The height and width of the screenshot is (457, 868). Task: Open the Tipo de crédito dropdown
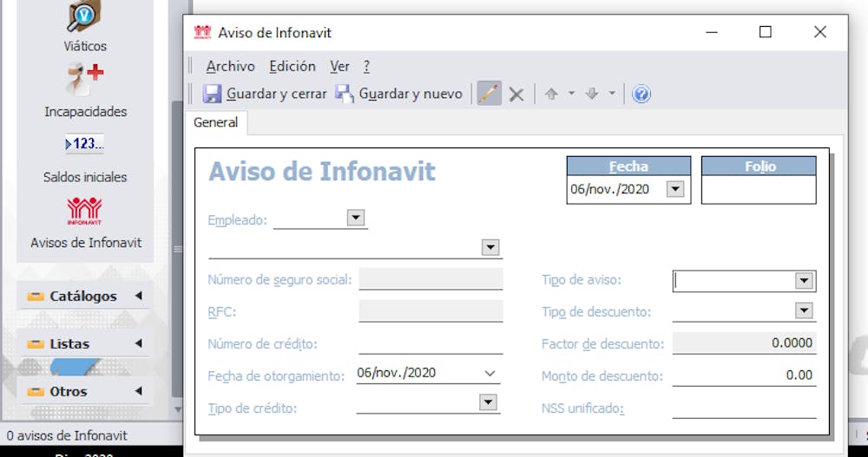click(488, 402)
